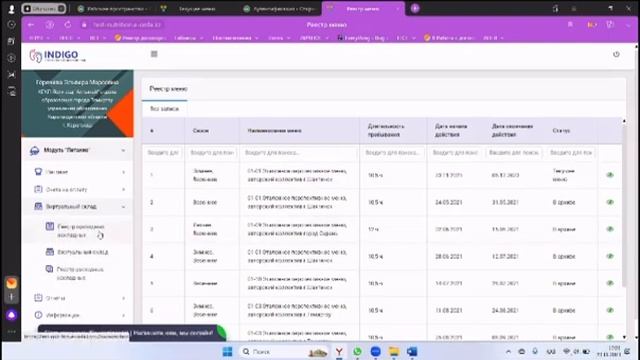Select the Все записи tab
Image resolution: width=640 pixels, height=360 pixels.
[164, 109]
